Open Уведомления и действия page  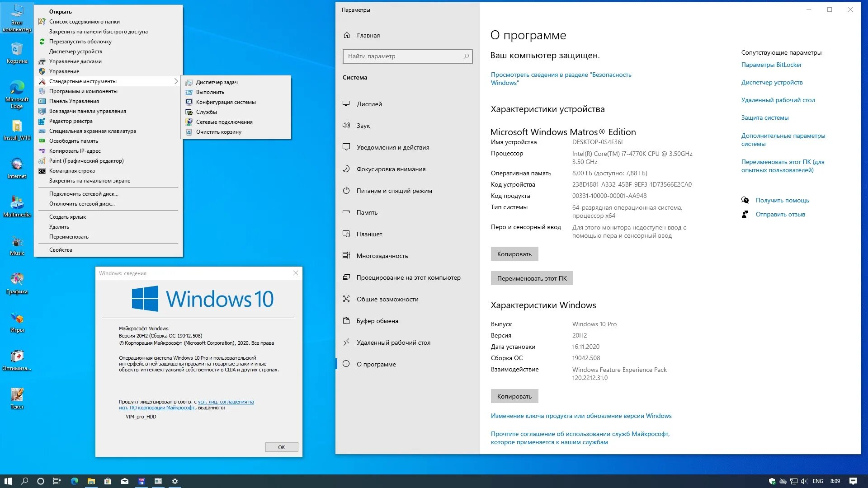(x=407, y=147)
